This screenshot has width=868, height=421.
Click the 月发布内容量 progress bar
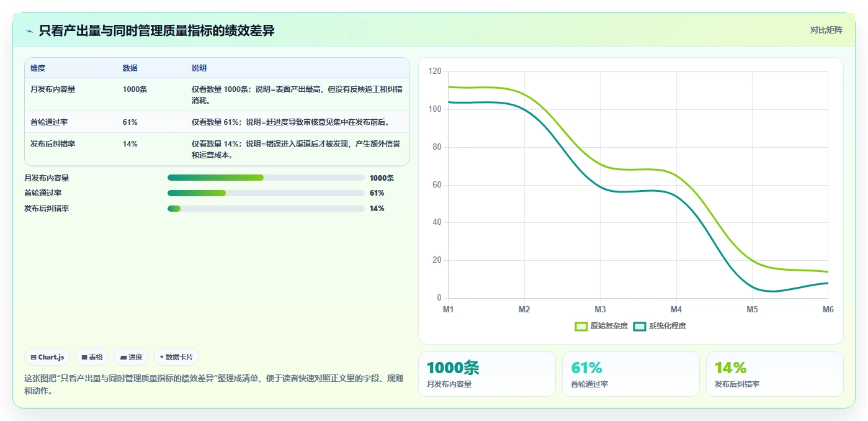tap(266, 178)
